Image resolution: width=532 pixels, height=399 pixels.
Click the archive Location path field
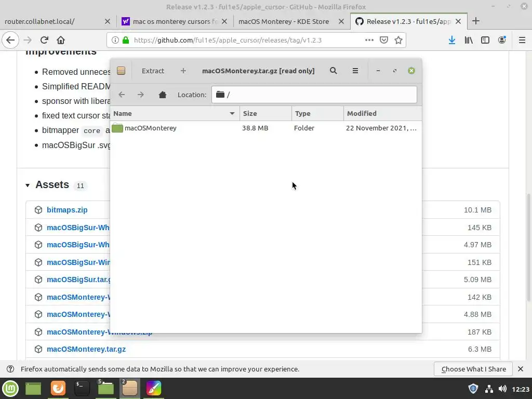314,95
